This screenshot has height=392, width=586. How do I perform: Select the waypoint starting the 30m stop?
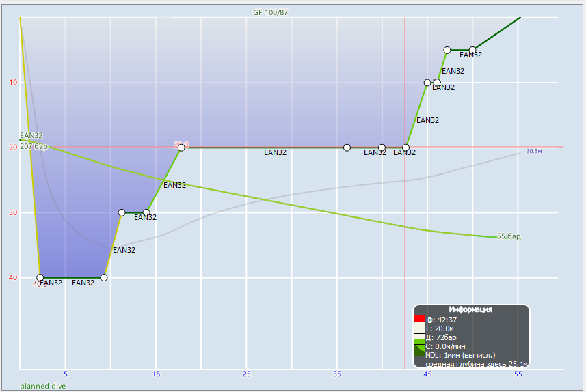pyautogui.click(x=122, y=212)
